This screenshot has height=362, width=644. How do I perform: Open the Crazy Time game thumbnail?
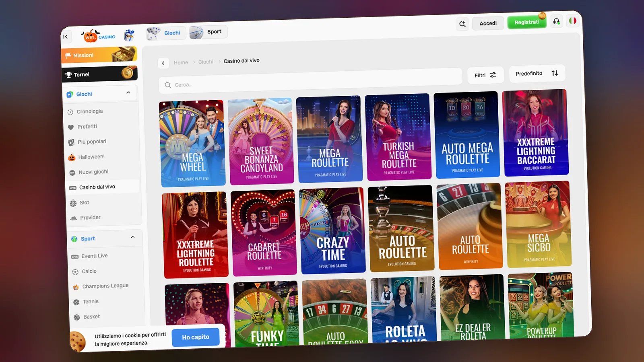[x=332, y=230]
